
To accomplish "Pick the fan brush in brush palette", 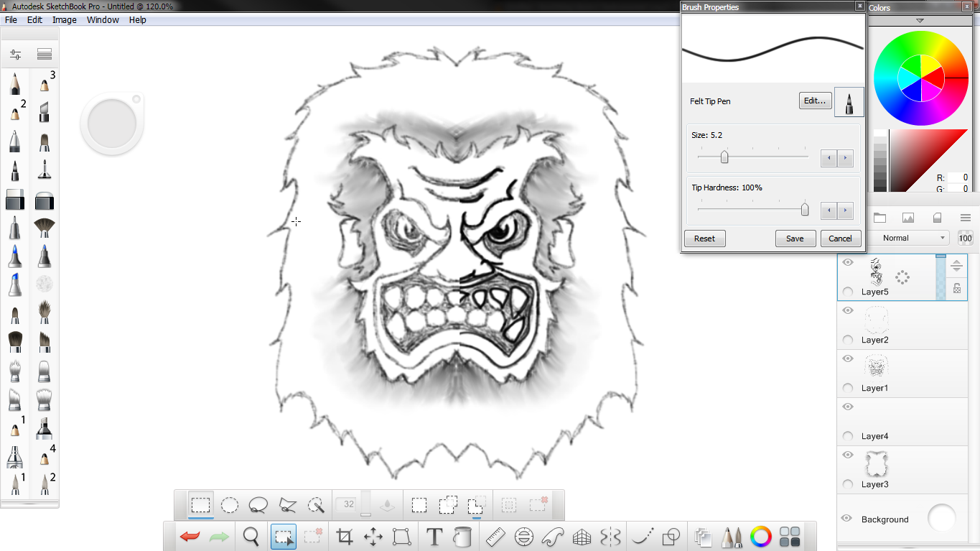I will (45, 228).
